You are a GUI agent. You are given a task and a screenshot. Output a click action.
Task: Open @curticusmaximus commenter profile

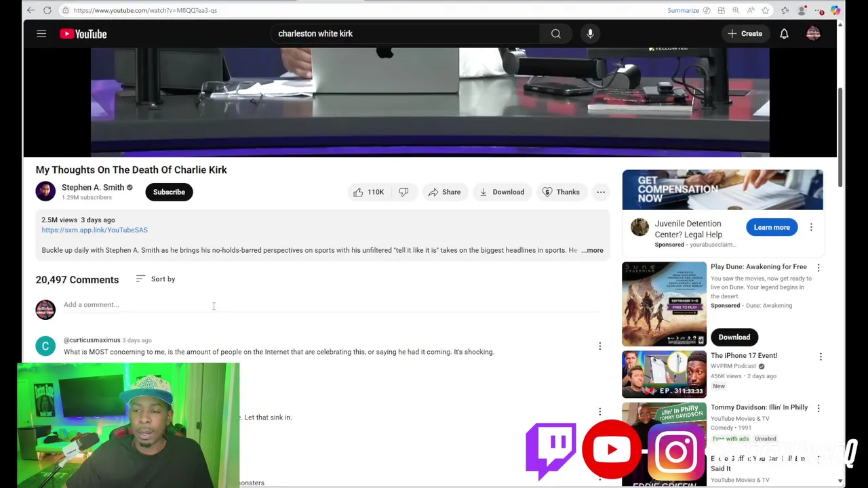pyautogui.click(x=92, y=340)
